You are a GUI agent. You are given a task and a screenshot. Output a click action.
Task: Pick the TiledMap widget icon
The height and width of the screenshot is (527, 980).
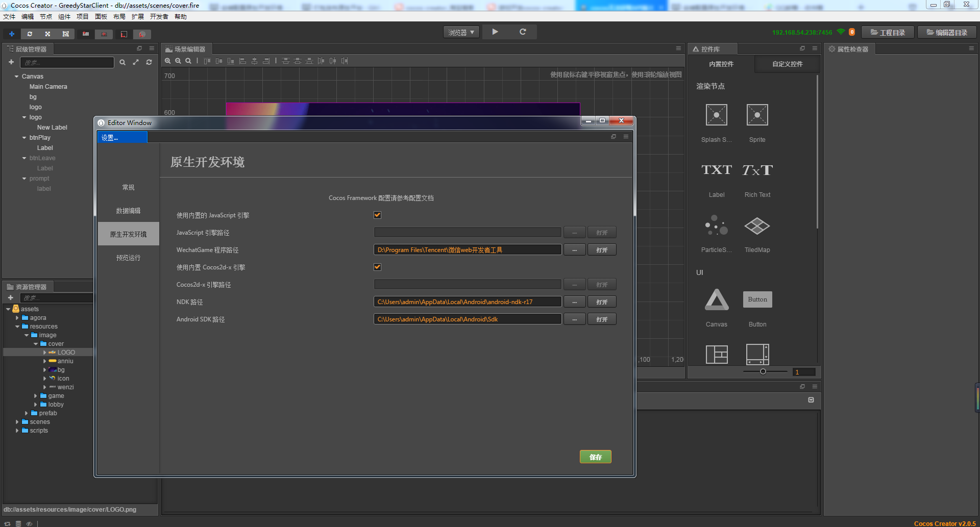point(757,225)
